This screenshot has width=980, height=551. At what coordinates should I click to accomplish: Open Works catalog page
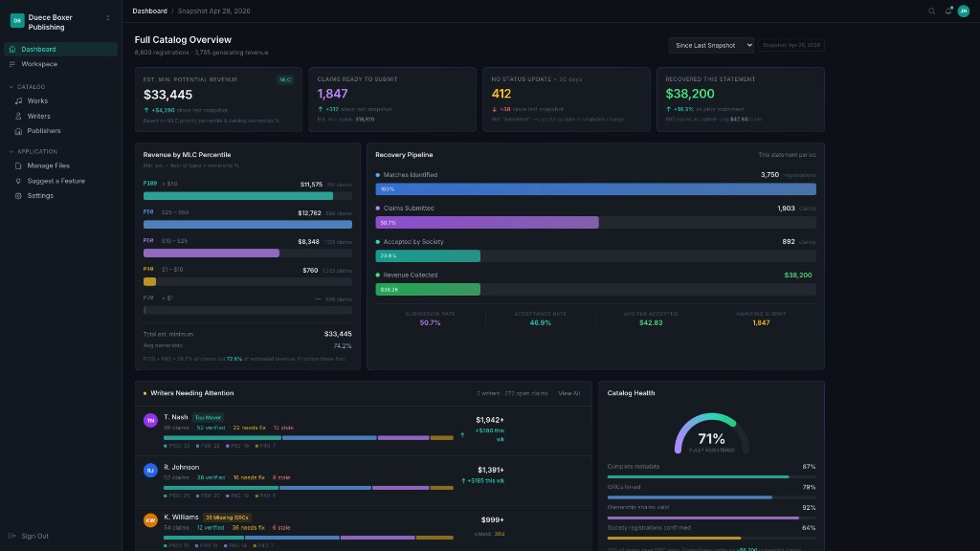click(37, 100)
